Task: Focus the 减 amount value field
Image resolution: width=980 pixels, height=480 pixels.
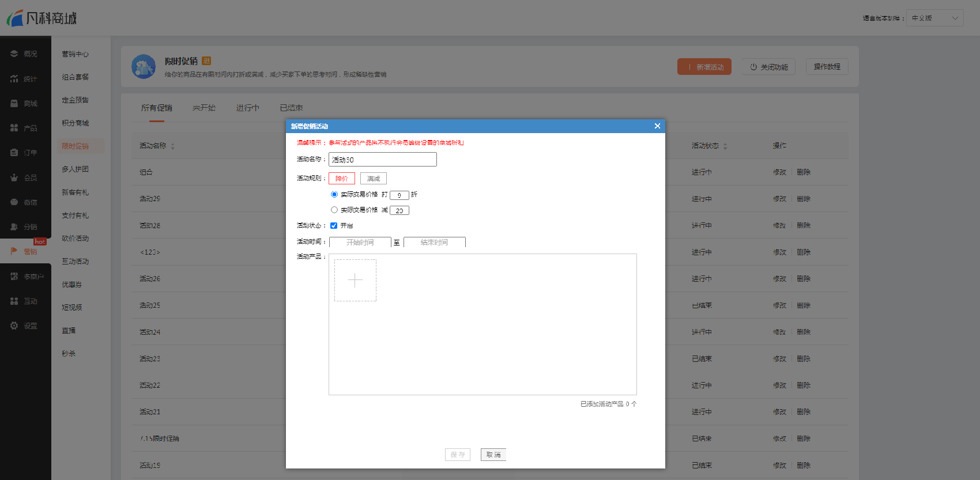Action: (x=399, y=210)
